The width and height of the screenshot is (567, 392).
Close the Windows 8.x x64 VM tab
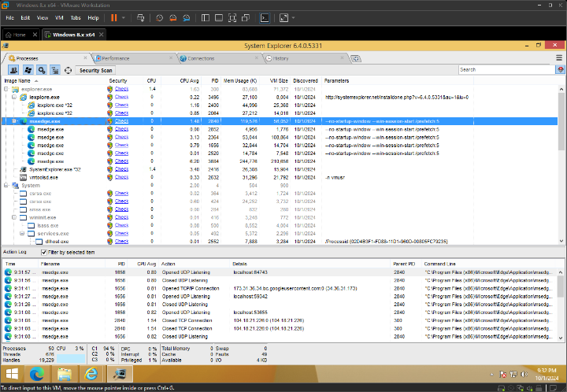(102, 35)
